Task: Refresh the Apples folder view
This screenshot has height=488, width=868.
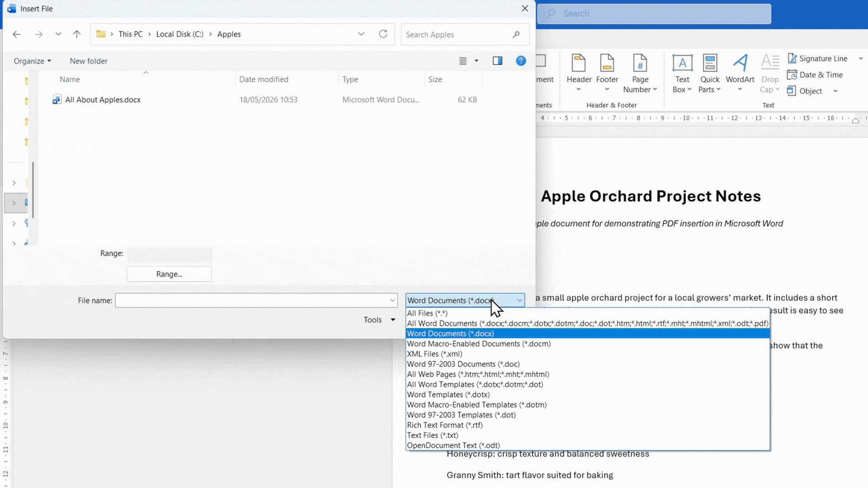Action: click(x=383, y=34)
